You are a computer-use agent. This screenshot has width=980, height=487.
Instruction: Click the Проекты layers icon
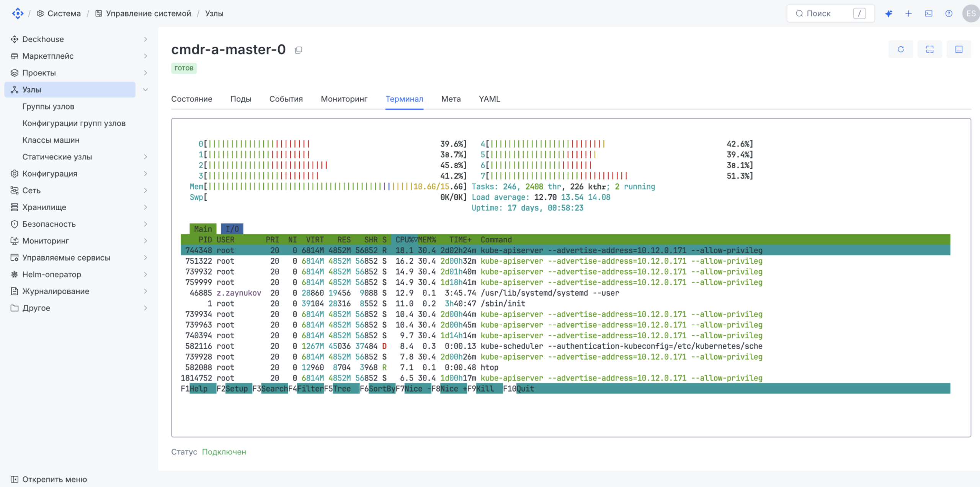(15, 73)
